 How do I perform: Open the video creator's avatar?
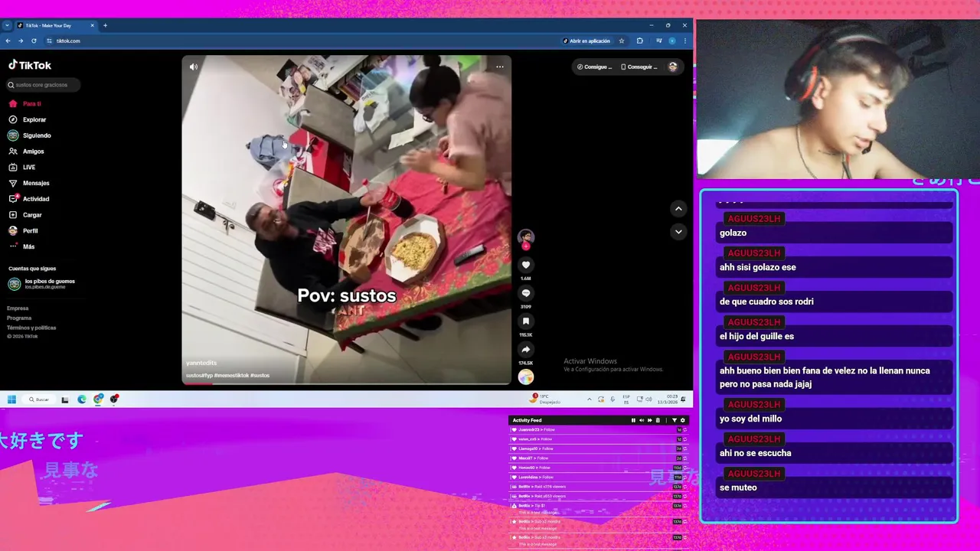tap(526, 237)
